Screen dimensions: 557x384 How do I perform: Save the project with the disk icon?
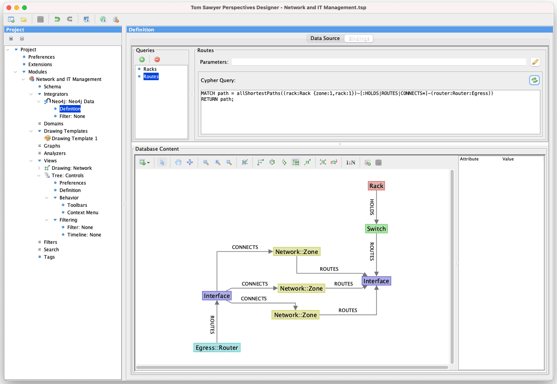pos(40,19)
